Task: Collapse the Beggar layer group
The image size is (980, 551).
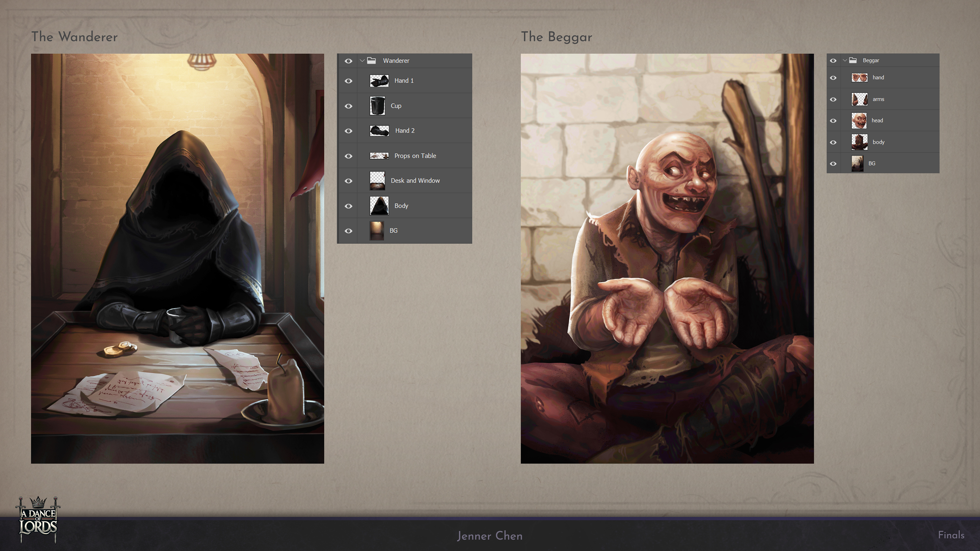Action: [844, 60]
